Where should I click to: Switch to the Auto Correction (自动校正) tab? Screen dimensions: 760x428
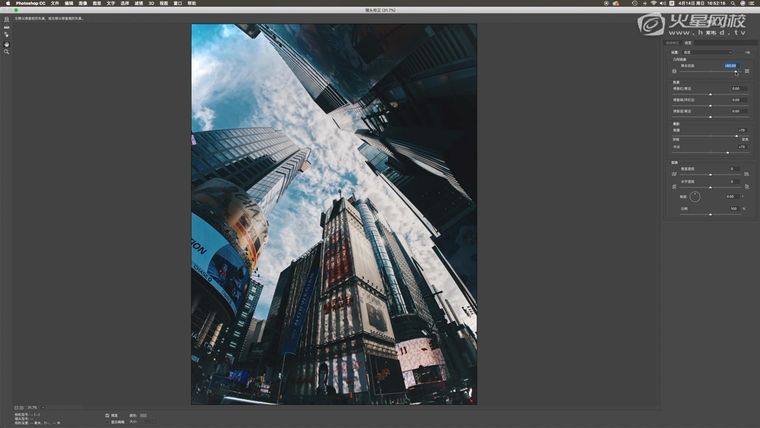pos(673,43)
